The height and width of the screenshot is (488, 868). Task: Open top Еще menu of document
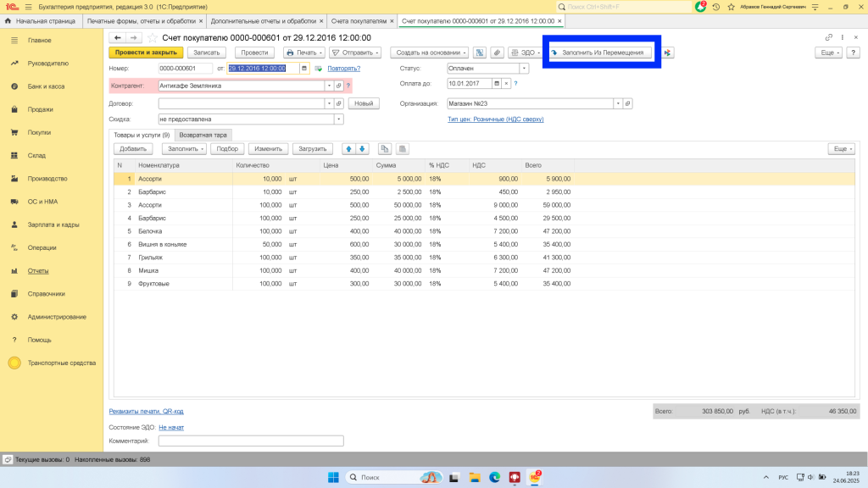click(829, 53)
